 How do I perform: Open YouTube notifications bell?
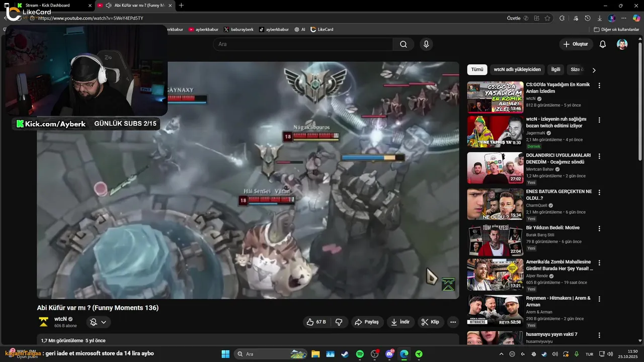click(602, 44)
